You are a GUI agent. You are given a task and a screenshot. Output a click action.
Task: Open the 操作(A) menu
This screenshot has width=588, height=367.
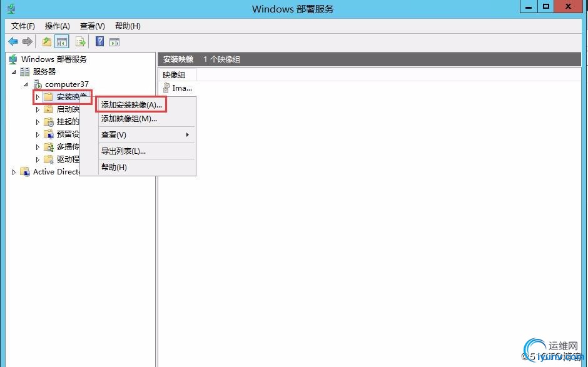(x=58, y=26)
